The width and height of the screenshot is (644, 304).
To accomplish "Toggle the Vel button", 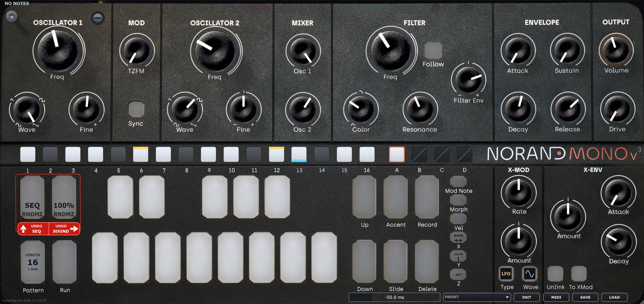I will pyautogui.click(x=458, y=219).
